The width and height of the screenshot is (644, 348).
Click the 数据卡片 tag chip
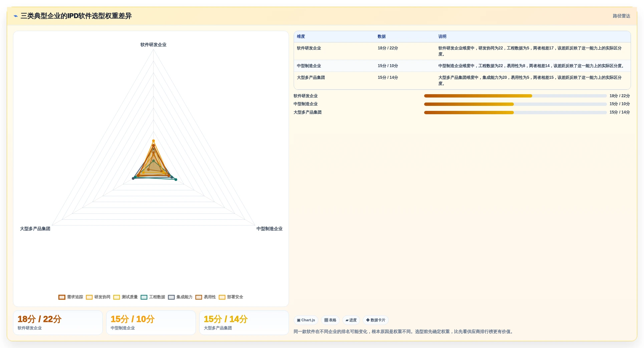376,320
